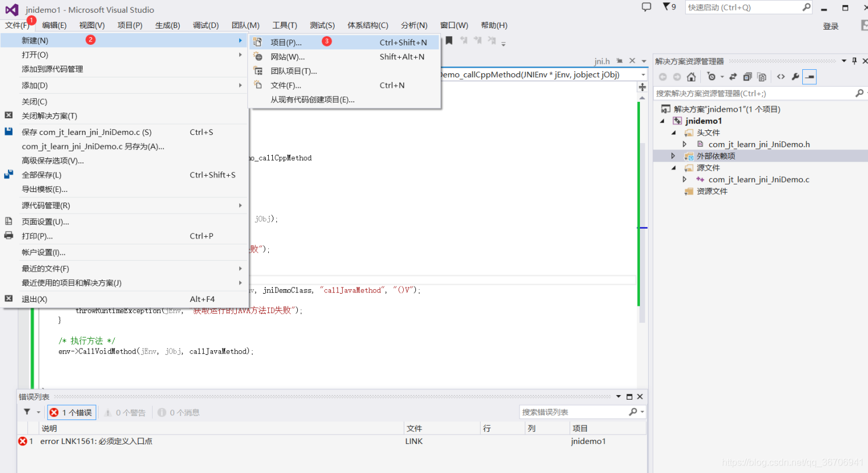Click the Solution Explorer Back arrow
868x473 pixels.
(663, 77)
